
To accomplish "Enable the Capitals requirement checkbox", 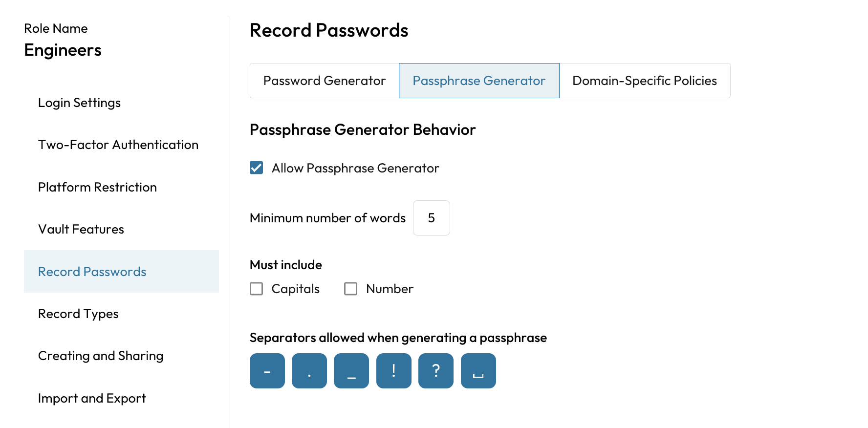I will click(257, 289).
